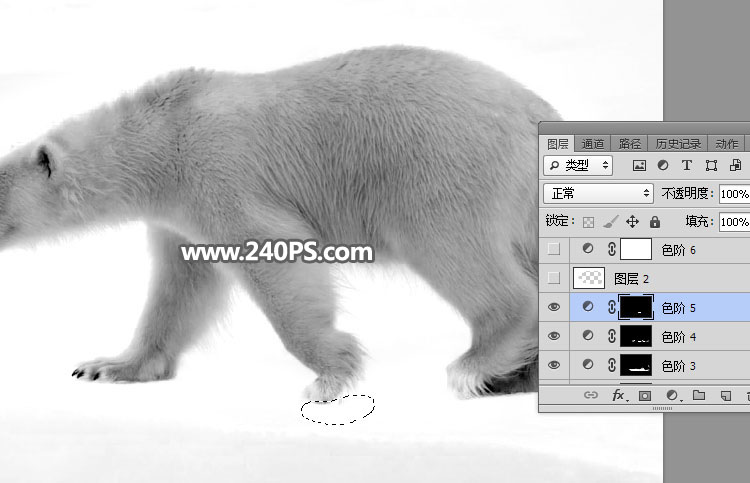Viewport: 750px width, 483px height.
Task: Open the 动作 tab
Action: 727,144
